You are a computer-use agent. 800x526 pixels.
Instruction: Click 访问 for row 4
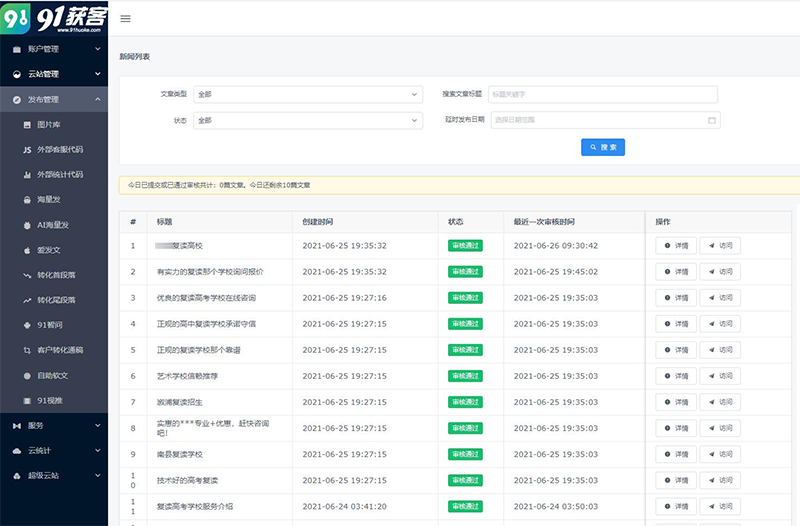(x=720, y=323)
